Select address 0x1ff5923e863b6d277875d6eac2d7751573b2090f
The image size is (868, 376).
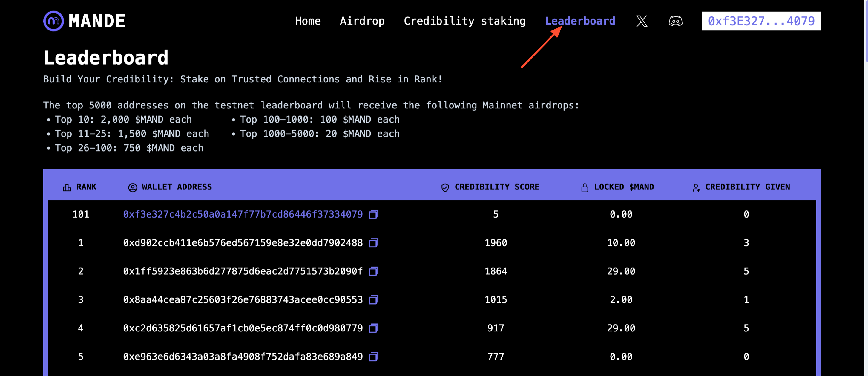[x=243, y=271]
